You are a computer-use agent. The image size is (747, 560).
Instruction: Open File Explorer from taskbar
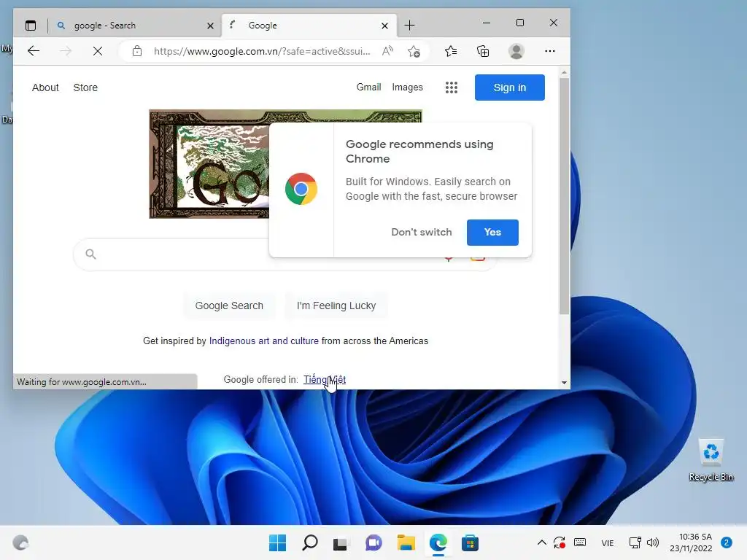coord(406,542)
